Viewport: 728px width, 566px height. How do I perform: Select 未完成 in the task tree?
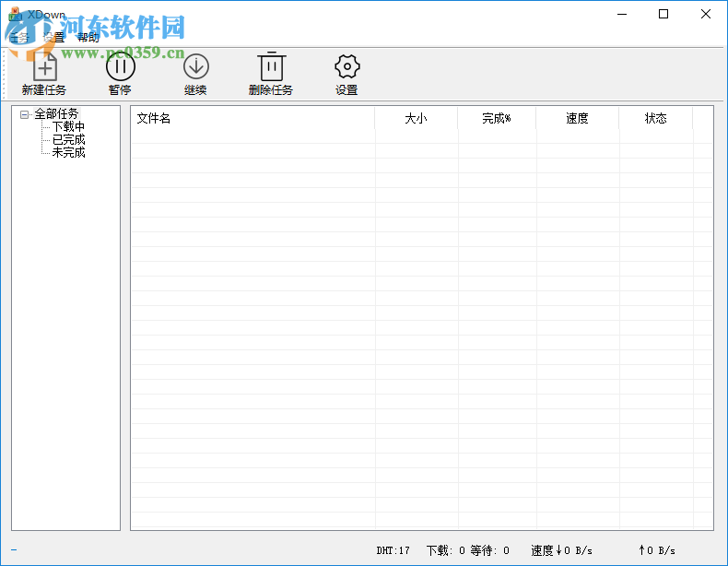pyautogui.click(x=68, y=152)
